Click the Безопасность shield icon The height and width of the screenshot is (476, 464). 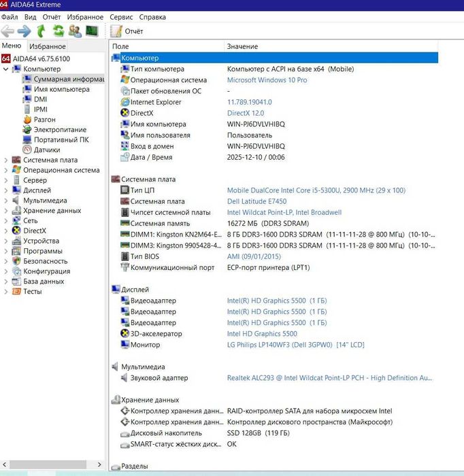click(16, 261)
